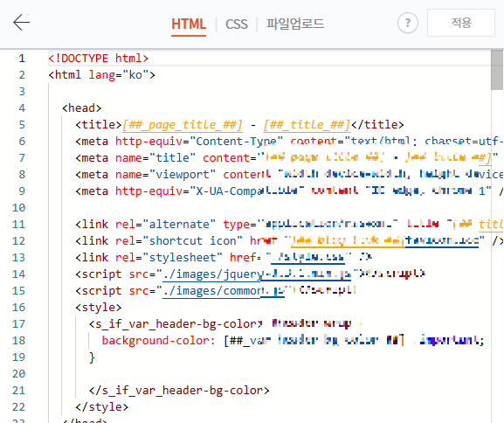
Task: Select the <head> opening tag line
Action: [x=81, y=108]
